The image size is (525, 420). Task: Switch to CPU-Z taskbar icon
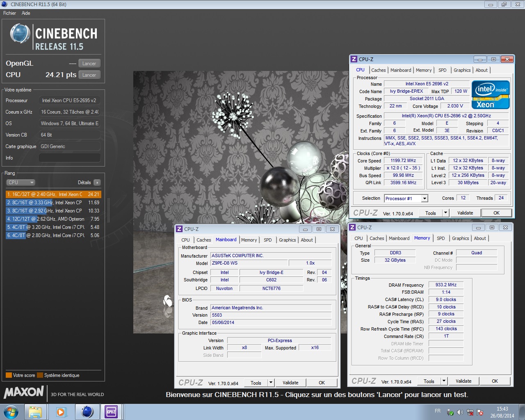pos(111,412)
